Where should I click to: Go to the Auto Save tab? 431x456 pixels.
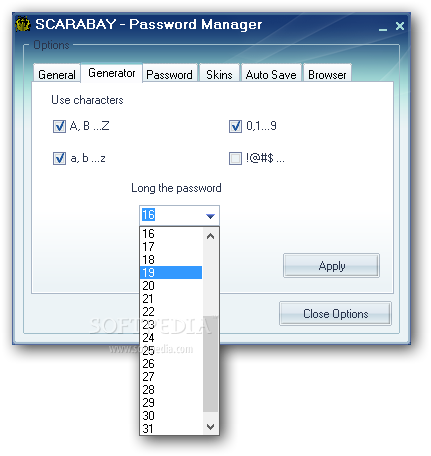[271, 74]
